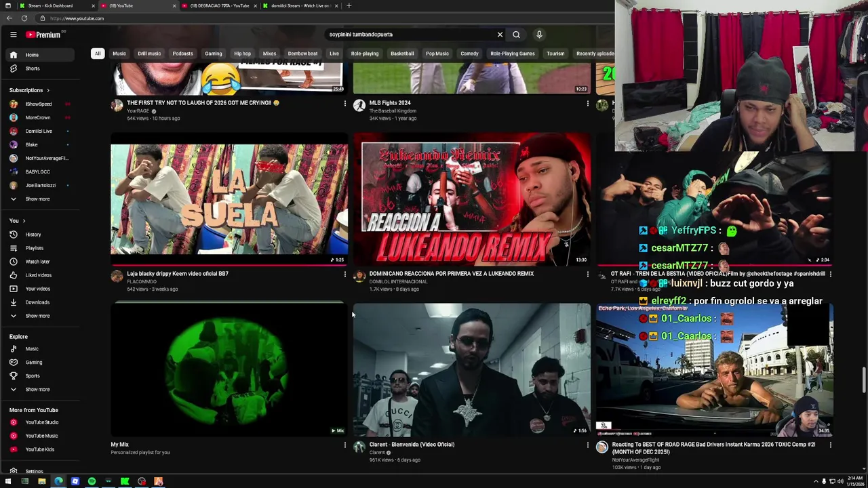868x488 pixels.
Task: Open Gaming under Explore
Action: (41, 363)
